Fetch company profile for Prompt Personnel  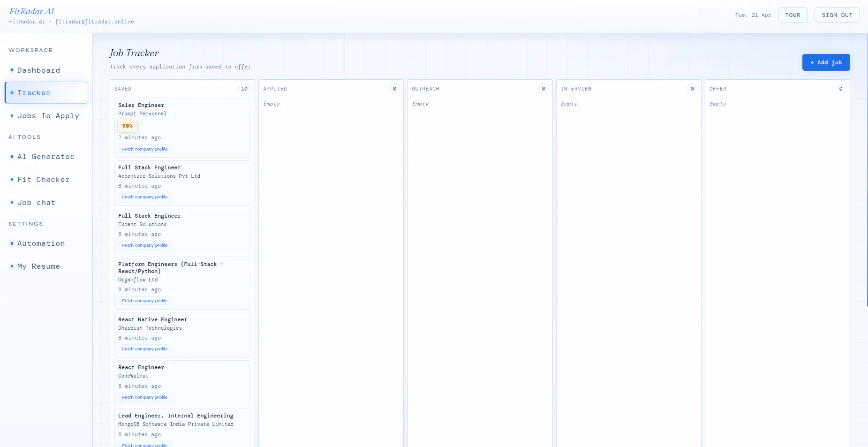click(144, 149)
